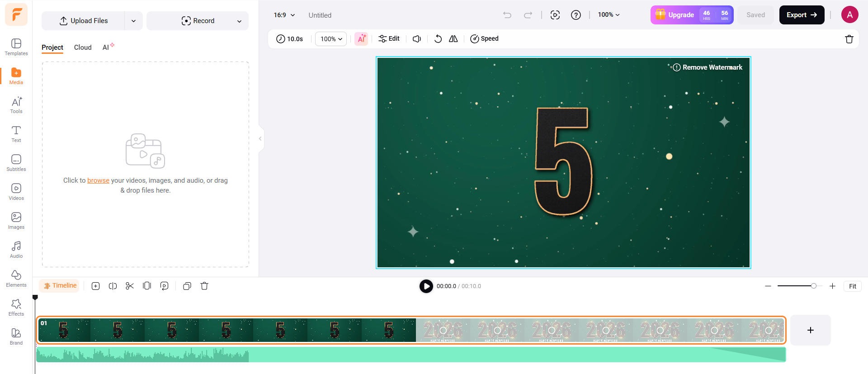Select the green audio track waveform

pos(411,355)
